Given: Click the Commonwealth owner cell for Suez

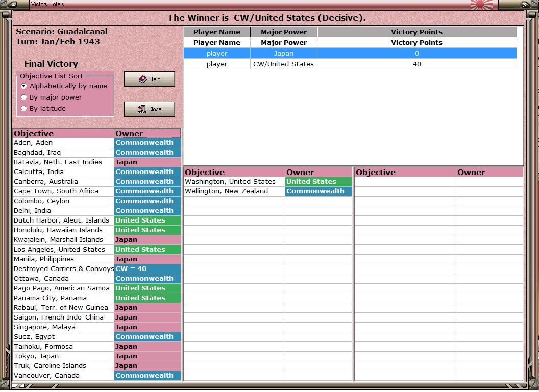Looking at the screenshot, I should pyautogui.click(x=148, y=337).
